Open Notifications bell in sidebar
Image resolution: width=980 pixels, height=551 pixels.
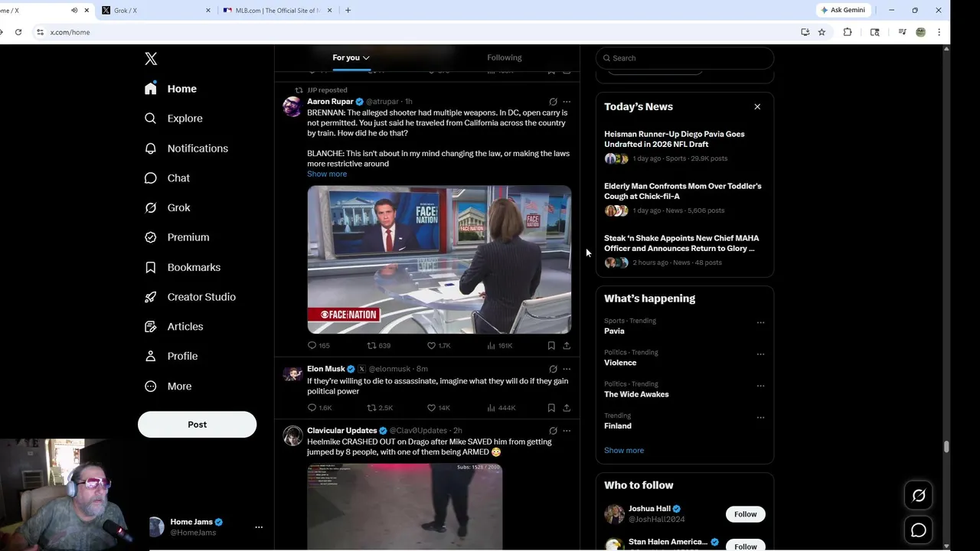click(151, 148)
